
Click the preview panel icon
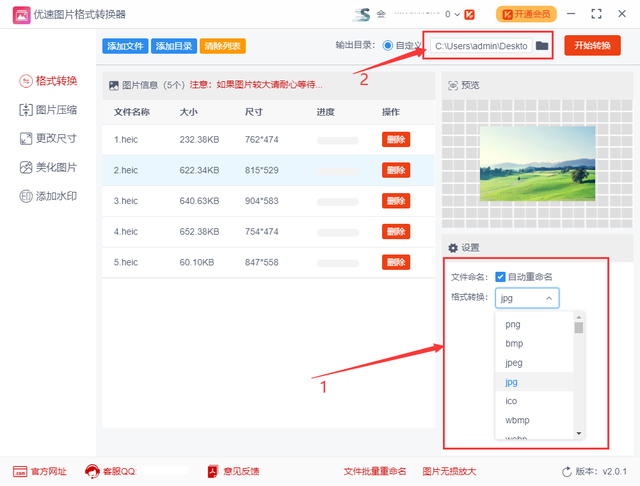453,85
